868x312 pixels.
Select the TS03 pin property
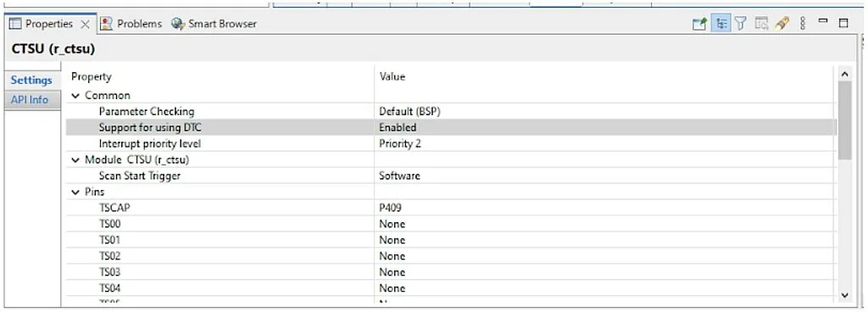pos(109,272)
